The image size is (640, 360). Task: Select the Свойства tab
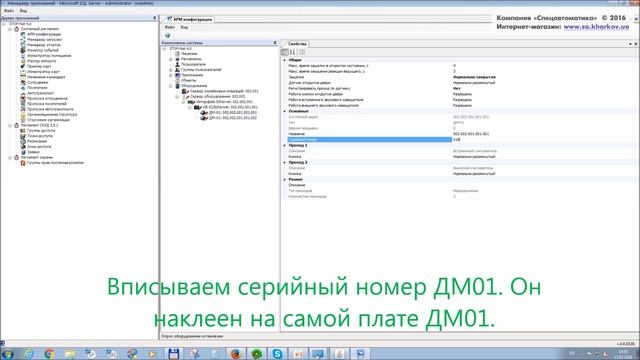pos(297,44)
